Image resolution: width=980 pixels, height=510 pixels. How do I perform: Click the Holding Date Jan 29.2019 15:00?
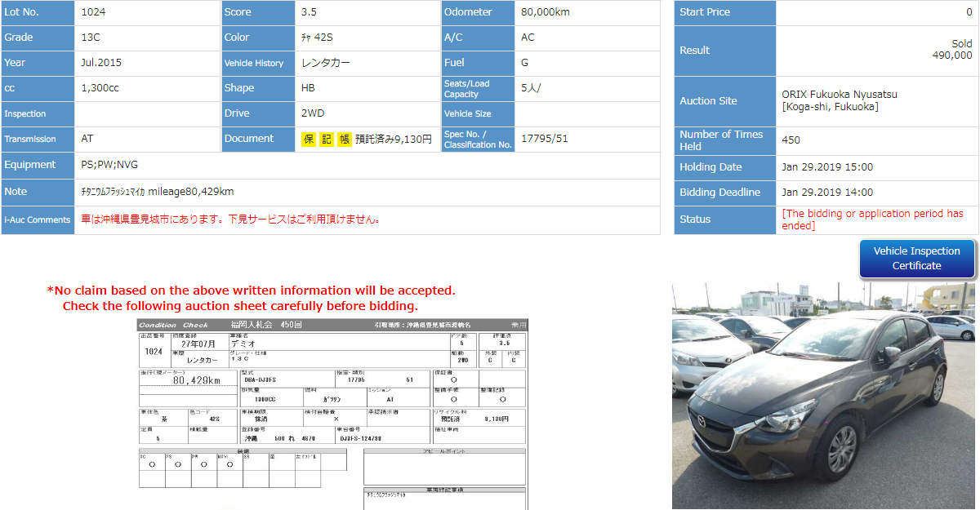826,167
